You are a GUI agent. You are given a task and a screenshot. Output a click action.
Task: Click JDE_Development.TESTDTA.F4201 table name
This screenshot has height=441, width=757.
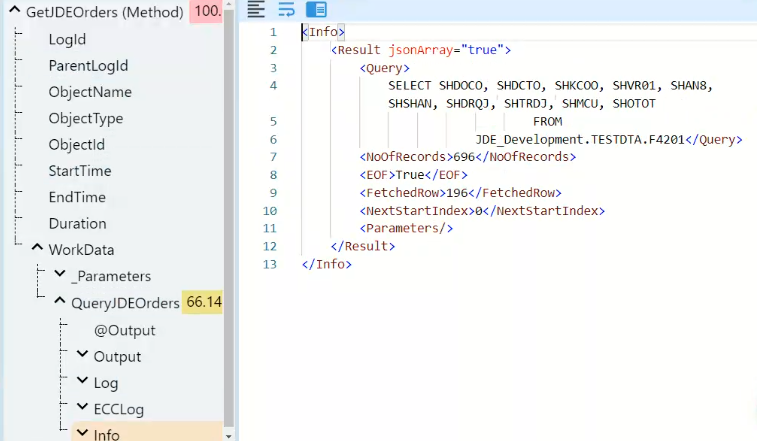580,140
